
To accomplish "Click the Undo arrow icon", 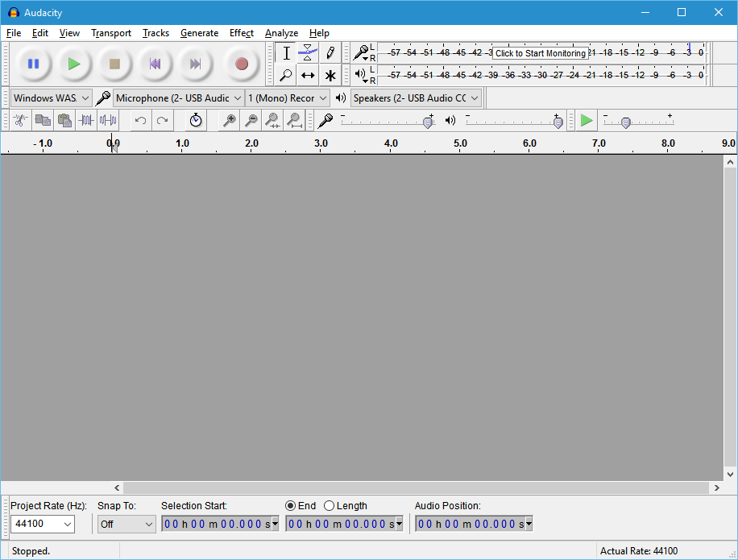I will (140, 121).
